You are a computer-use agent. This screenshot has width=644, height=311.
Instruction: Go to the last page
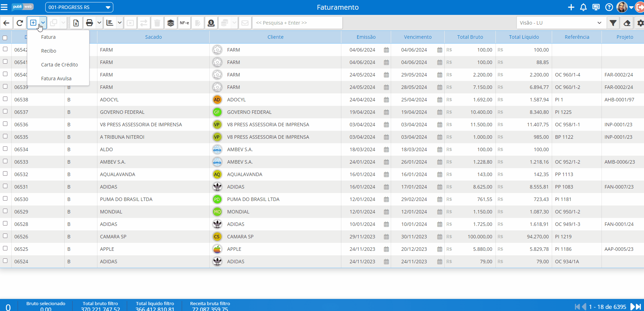pos(639,307)
